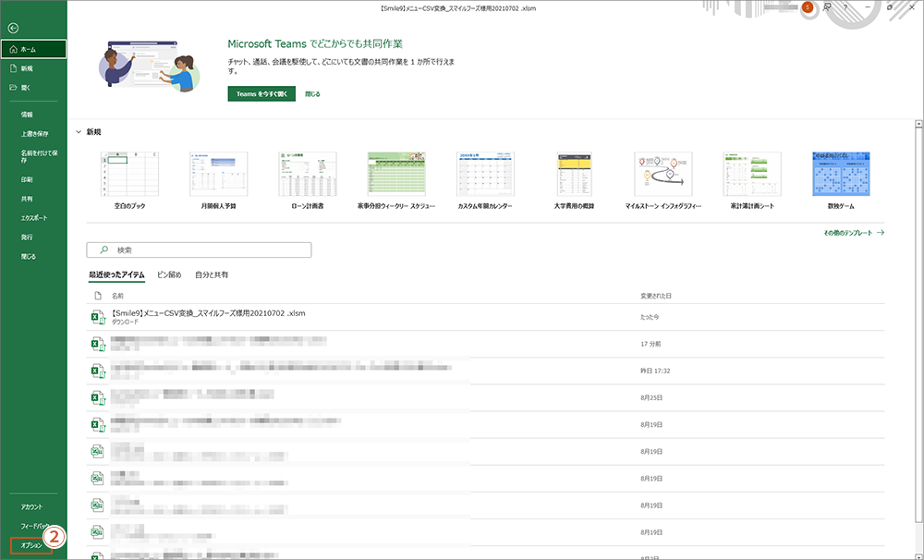Open the orange account avatar in title bar
The width and height of the screenshot is (924, 560).
(808, 7)
